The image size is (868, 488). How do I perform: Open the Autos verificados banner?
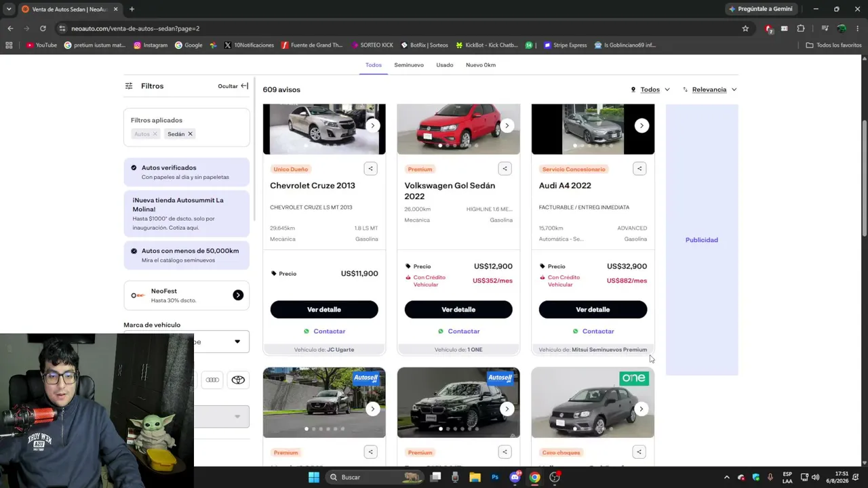186,172
